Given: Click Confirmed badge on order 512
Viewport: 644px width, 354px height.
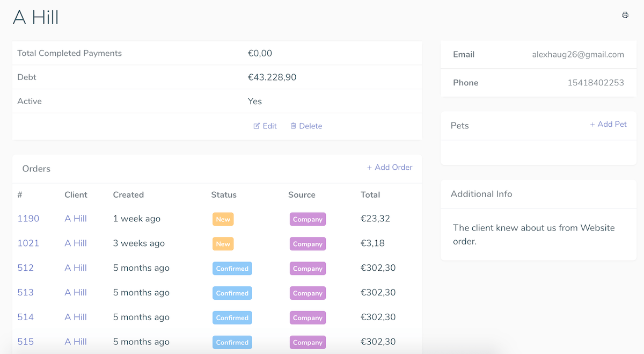Looking at the screenshot, I should pyautogui.click(x=232, y=269).
